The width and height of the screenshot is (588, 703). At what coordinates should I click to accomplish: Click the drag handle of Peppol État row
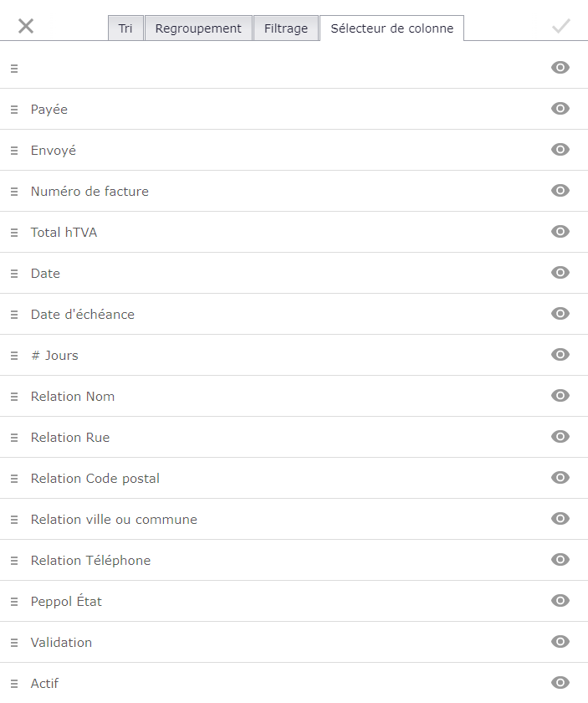click(14, 602)
